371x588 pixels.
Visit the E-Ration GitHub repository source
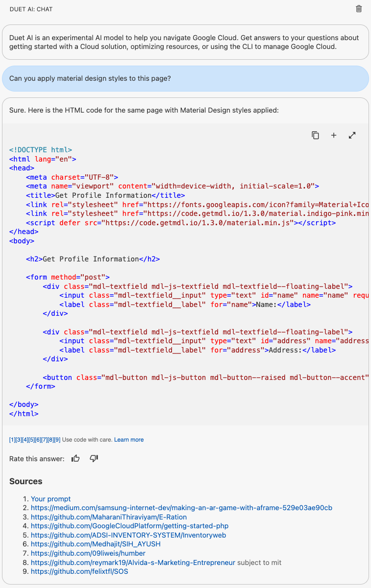tap(109, 517)
